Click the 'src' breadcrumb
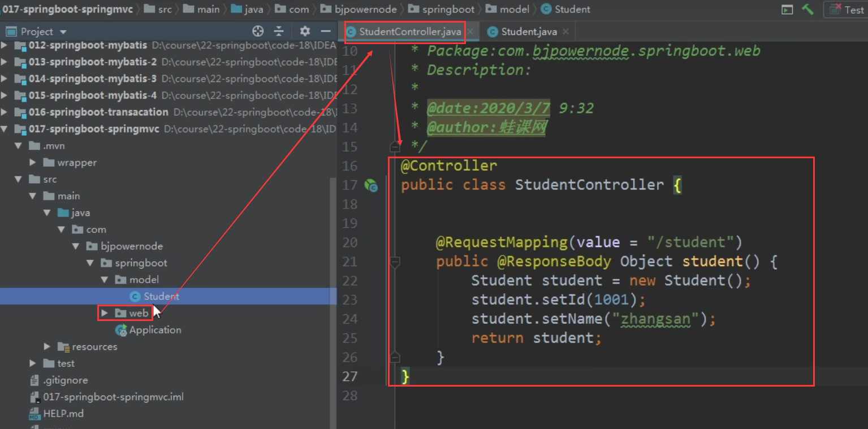868x429 pixels. click(x=158, y=9)
